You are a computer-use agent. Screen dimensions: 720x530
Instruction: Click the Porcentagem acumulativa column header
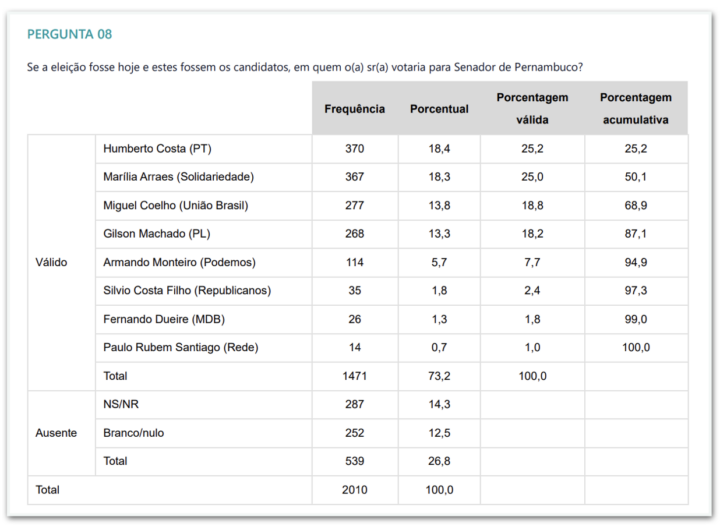(636, 109)
